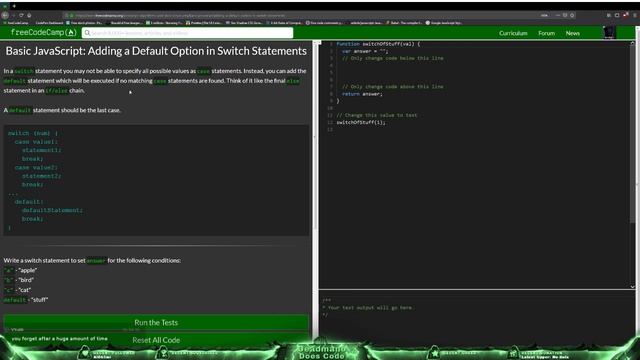
Task: Click the code editor's scrollbar up arrow
Action: pos(633,43)
